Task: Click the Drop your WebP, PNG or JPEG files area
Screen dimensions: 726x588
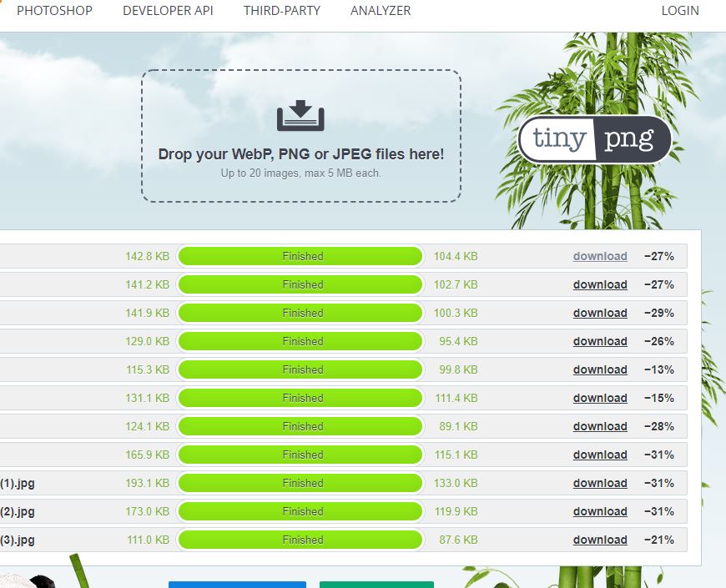Action: coord(301,136)
